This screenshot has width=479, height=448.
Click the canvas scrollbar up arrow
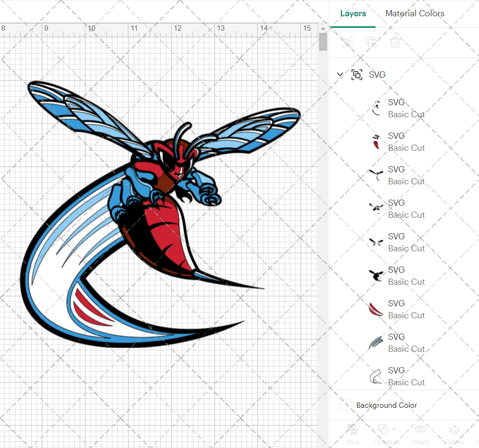(x=323, y=28)
